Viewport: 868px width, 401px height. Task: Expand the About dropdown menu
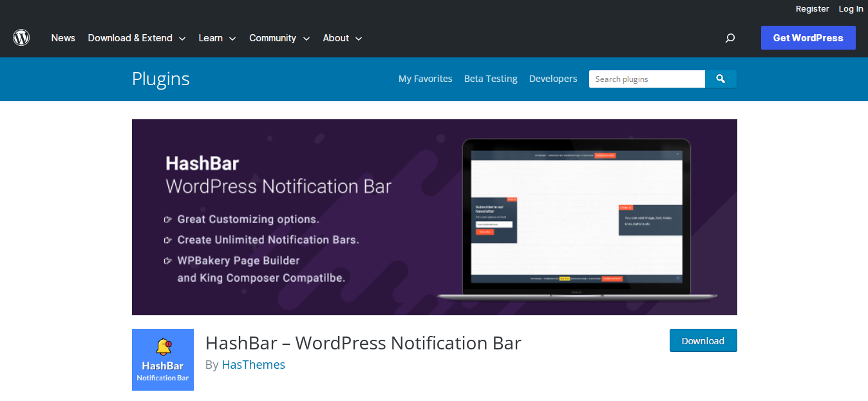(342, 38)
